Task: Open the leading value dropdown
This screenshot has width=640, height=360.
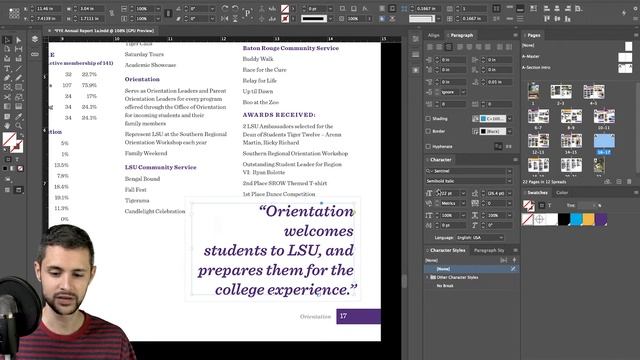Action: [x=509, y=193]
